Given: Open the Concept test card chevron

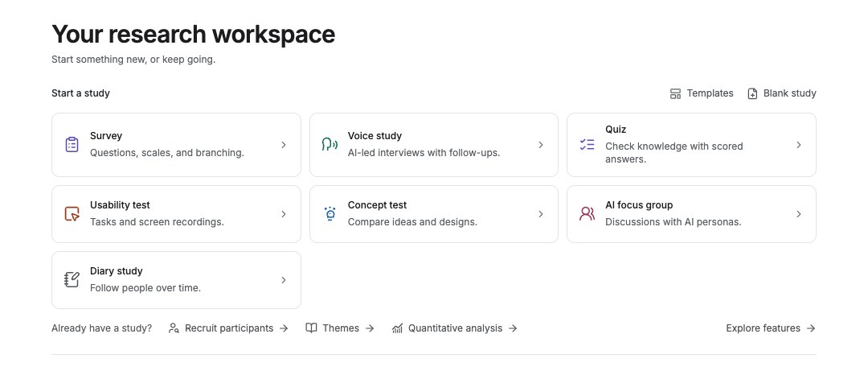Looking at the screenshot, I should coord(541,214).
